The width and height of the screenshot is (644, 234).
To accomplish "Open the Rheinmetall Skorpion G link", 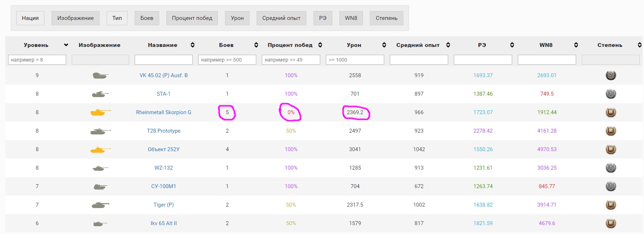I will coord(163,112).
